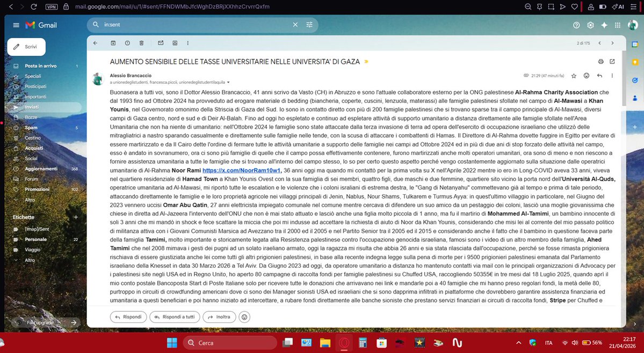Add an emoji reaction next to the star

click(x=587, y=76)
